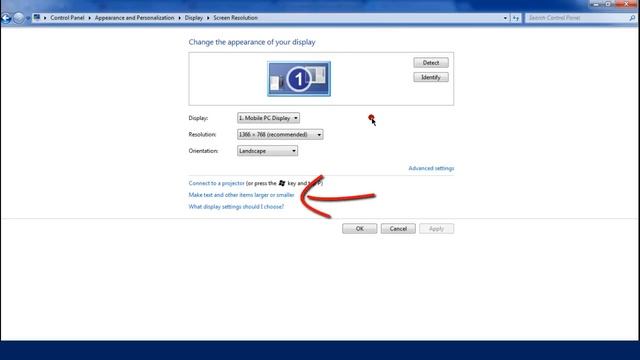Screen dimensions: 640x360
Task: Select Screen Resolution breadcrumb
Action: (236, 18)
